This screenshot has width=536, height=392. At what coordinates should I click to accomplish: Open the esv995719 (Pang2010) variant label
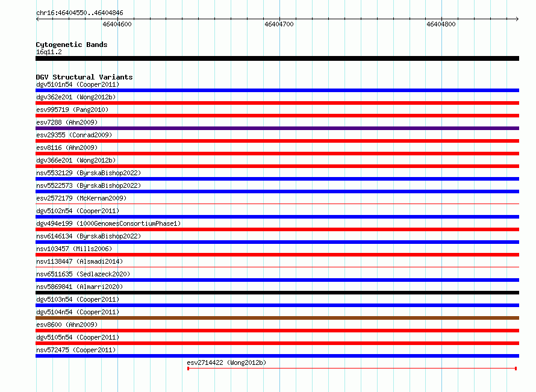click(x=72, y=110)
